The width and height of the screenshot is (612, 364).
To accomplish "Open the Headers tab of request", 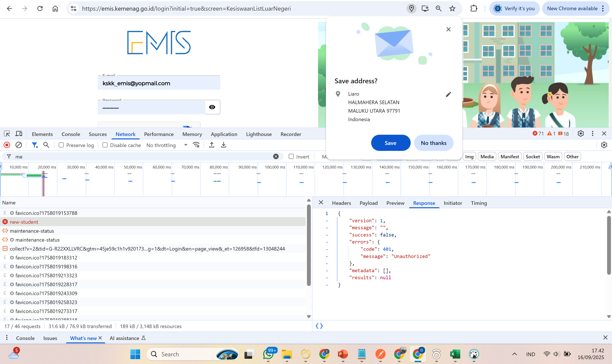I will (x=341, y=203).
